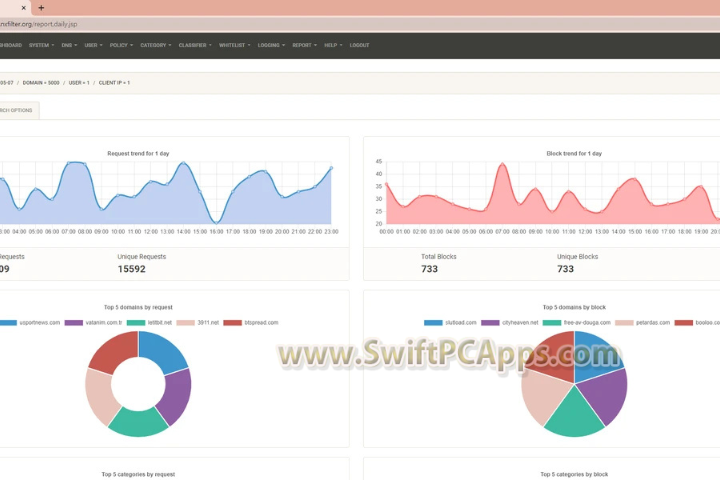Screen dimensions: 720x480
Task: Expand the Policy menu
Action: 120,45
